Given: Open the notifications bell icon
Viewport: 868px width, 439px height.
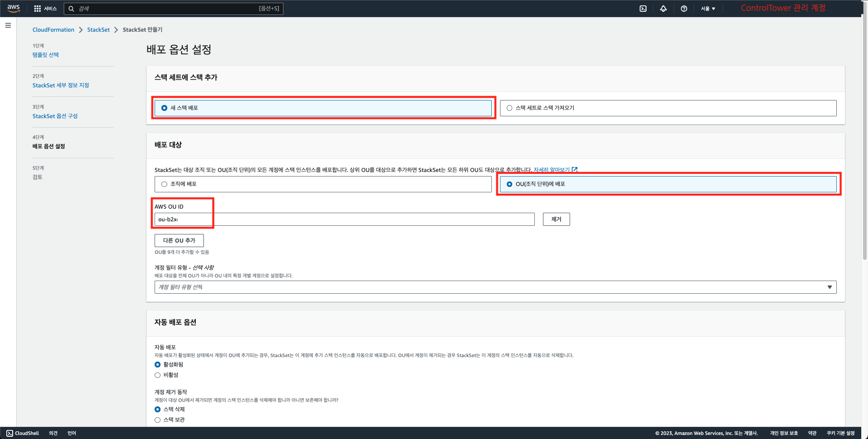Looking at the screenshot, I should click(663, 9).
